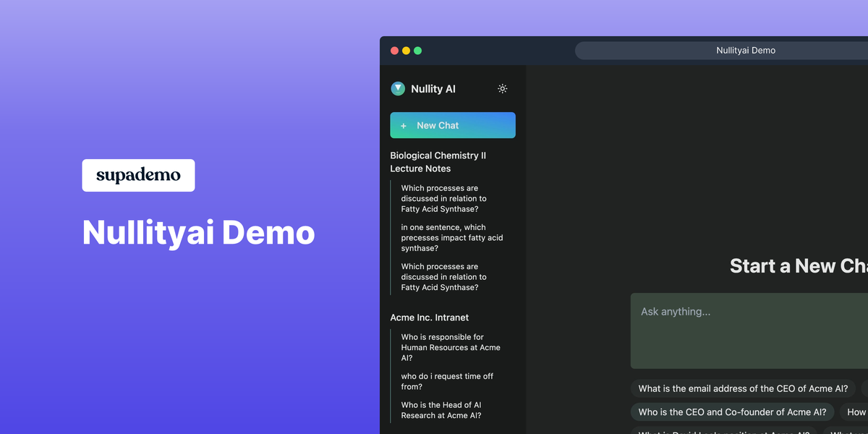
Task: Open the Acme Inc. Intranet group
Action: (x=430, y=318)
